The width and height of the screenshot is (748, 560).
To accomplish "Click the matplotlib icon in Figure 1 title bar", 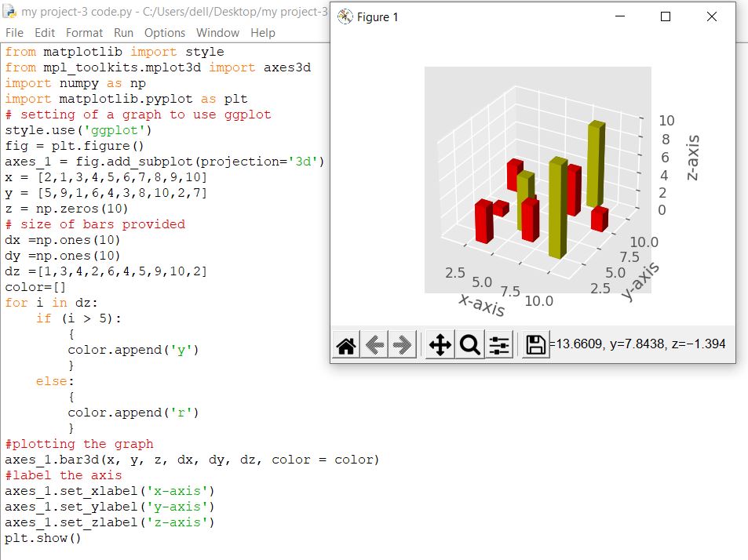I will tap(345, 16).
